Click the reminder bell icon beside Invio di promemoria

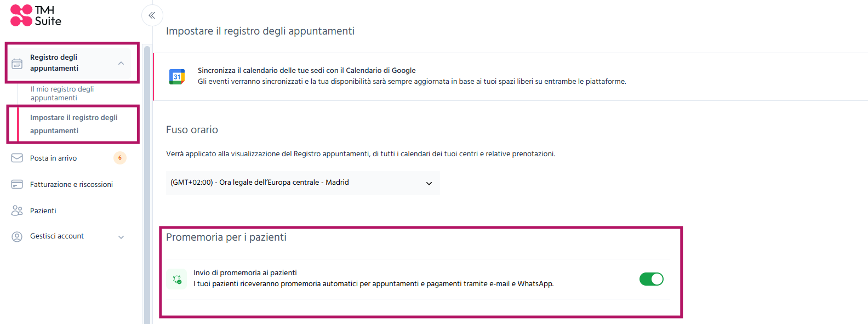pos(176,279)
